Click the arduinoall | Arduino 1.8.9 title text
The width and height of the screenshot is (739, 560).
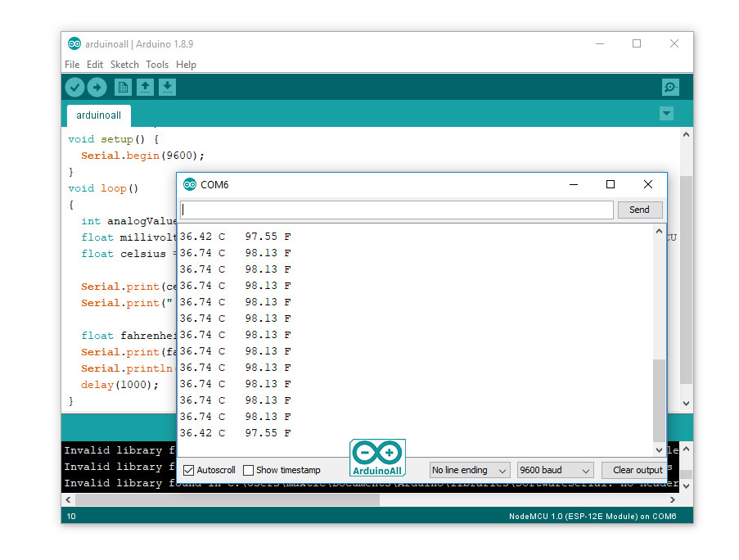(x=139, y=44)
